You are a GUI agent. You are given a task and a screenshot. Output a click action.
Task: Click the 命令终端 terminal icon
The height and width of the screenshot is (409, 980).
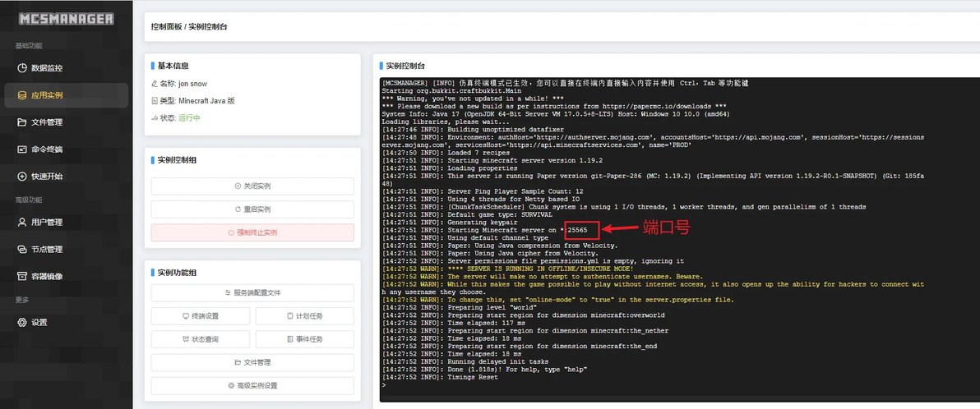click(x=22, y=149)
